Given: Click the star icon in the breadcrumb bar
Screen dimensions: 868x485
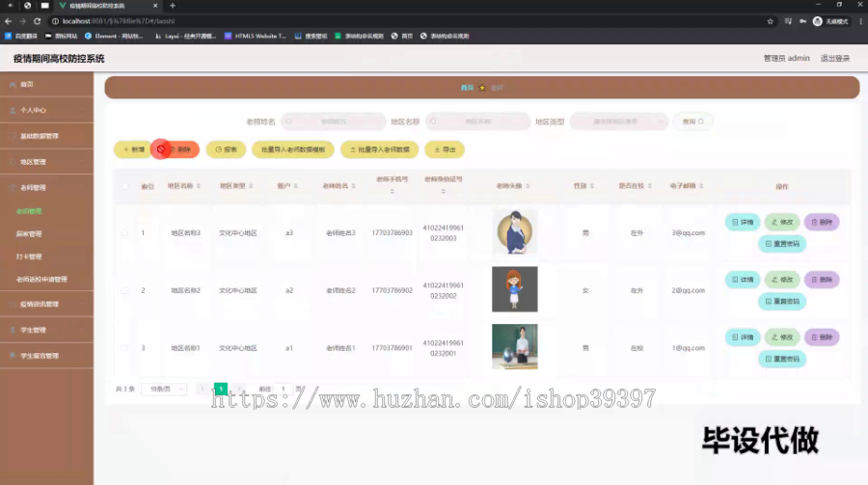Looking at the screenshot, I should [482, 88].
